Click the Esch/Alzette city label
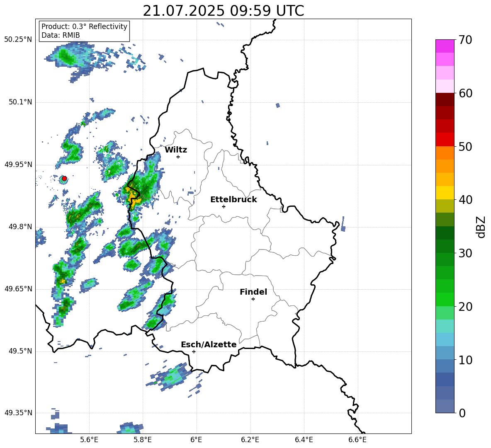Viewport: 491px width, 448px height. pyautogui.click(x=209, y=344)
